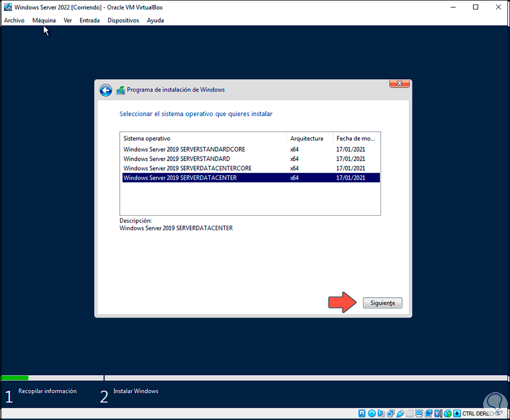This screenshot has height=420, width=510.
Task: Click x64 in the SERVERDATACENTERCORE row
Action: (x=294, y=168)
